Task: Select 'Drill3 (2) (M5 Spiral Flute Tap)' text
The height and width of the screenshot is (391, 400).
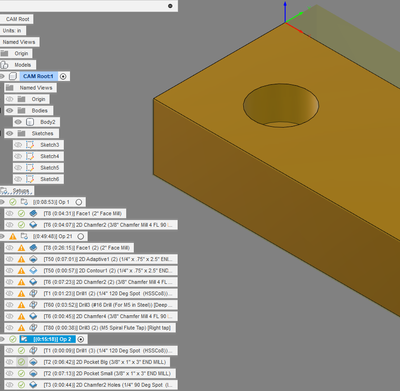Action: pyautogui.click(x=107, y=328)
